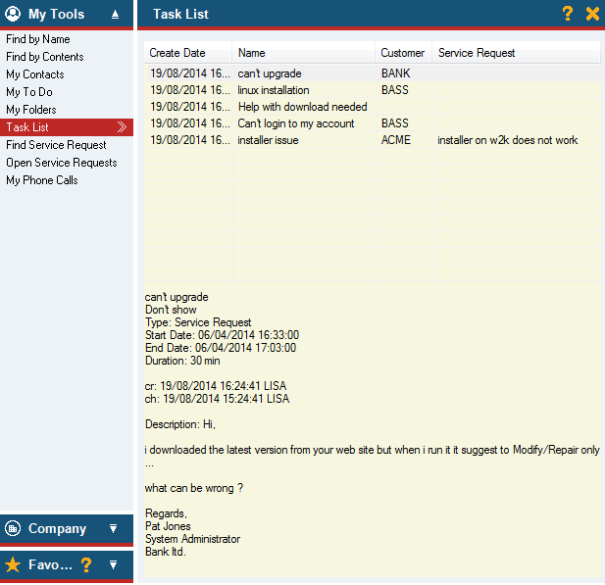Click the 'End Date: 06/04/2014 17:03:00' line

[220, 348]
